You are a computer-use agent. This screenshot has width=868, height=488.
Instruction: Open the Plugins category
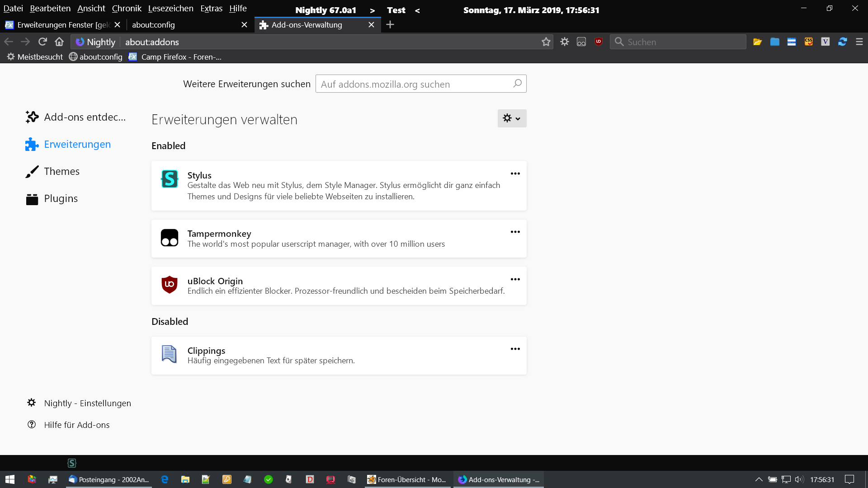61,198
